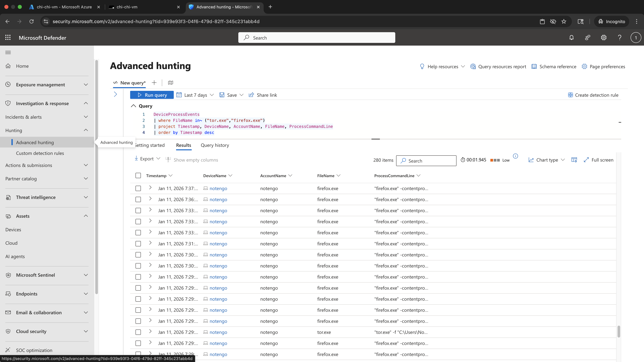Open the Chart type dropdown
The image size is (644, 362).
[547, 160]
